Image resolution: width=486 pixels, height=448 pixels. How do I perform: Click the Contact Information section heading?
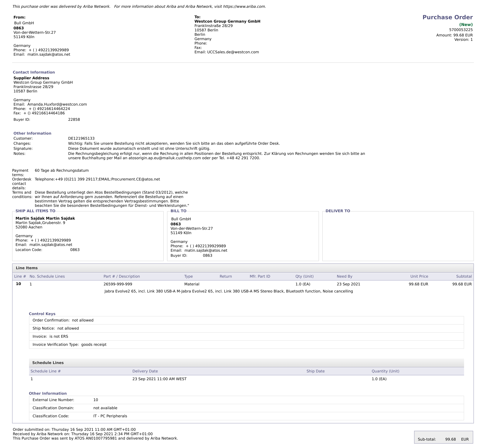click(x=34, y=73)
